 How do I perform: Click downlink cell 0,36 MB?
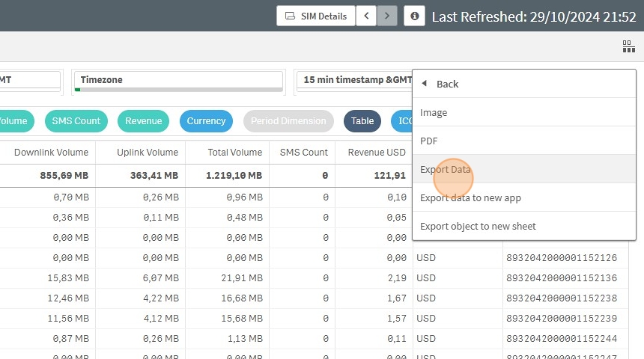(x=71, y=217)
